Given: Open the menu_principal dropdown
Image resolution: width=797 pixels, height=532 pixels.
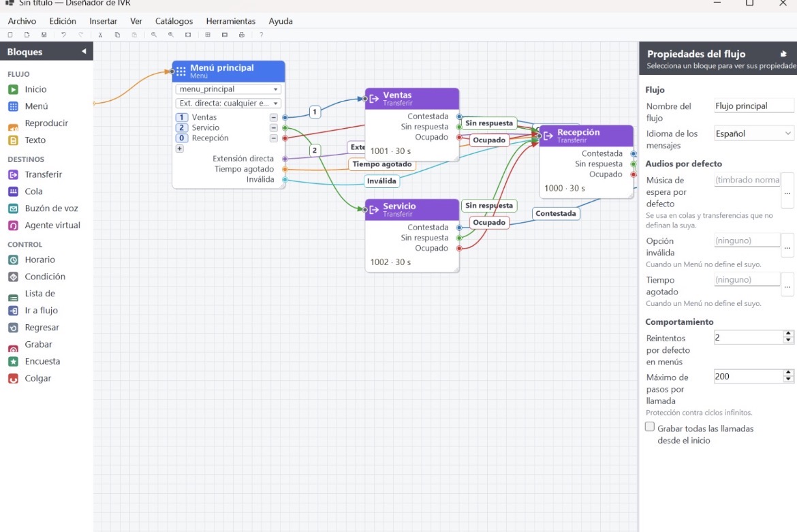Looking at the screenshot, I should 228,89.
